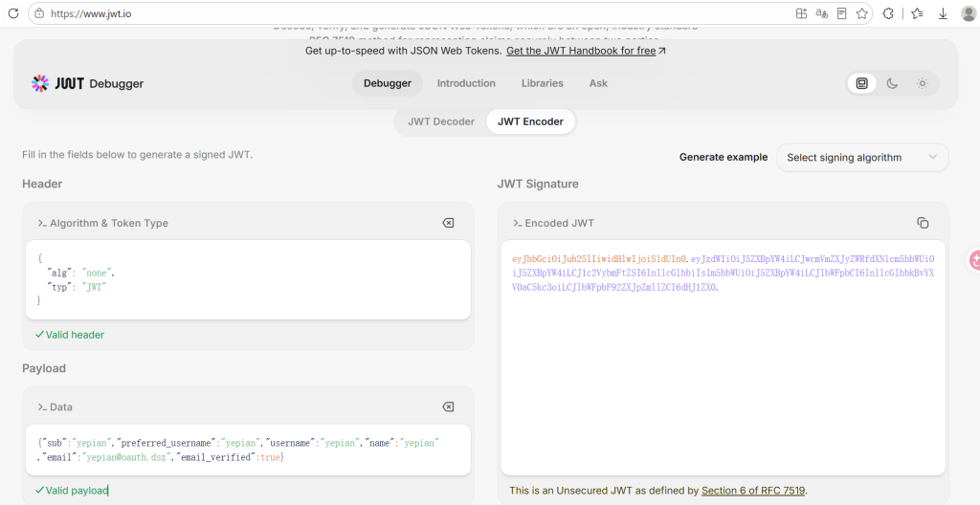Open the reader view icon
980x505 pixels.
point(842,13)
